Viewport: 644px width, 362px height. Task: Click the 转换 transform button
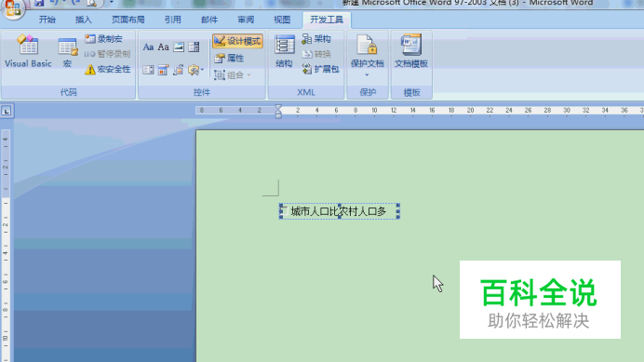(x=316, y=54)
